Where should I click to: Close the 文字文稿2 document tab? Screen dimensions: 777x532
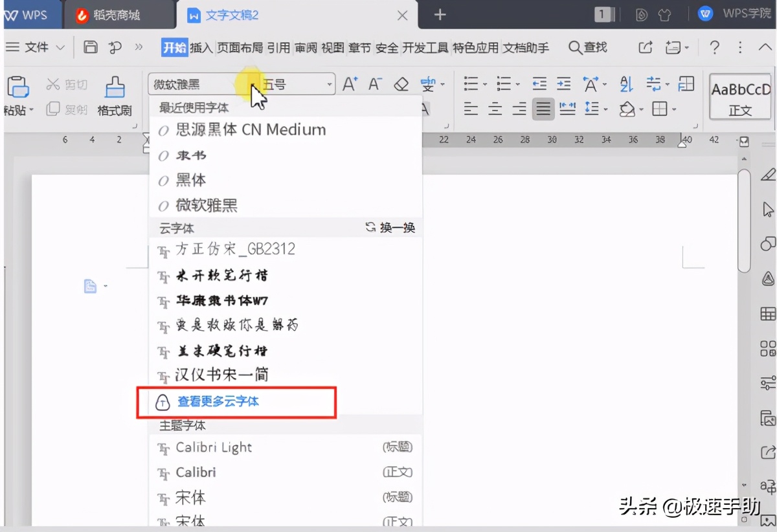click(x=402, y=15)
